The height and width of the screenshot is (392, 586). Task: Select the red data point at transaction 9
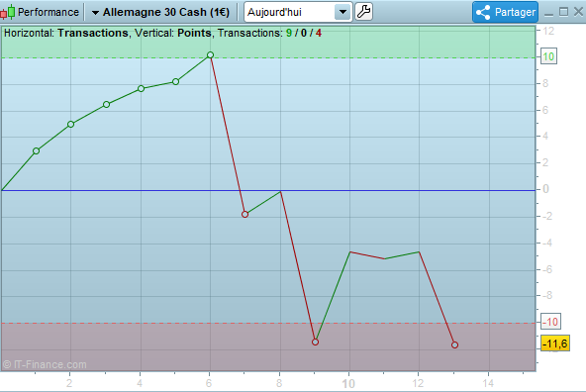315,342
